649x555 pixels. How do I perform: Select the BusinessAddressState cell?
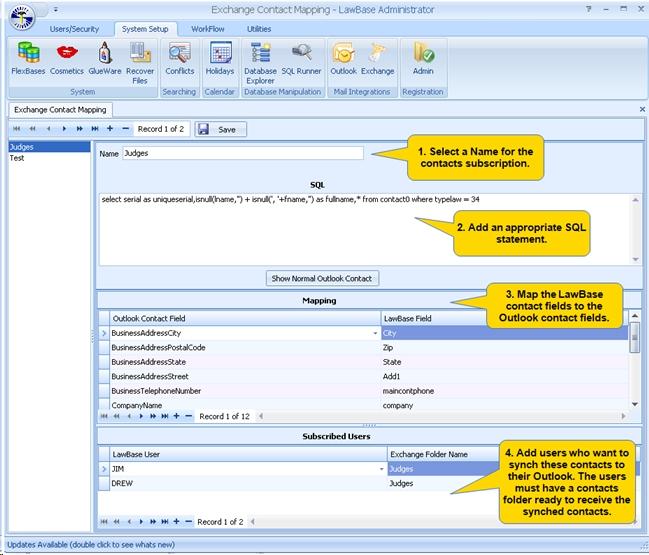[245, 362]
